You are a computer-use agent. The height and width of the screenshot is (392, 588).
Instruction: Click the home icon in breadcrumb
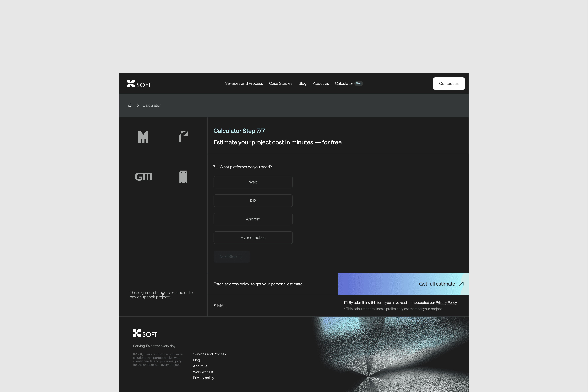pos(130,105)
